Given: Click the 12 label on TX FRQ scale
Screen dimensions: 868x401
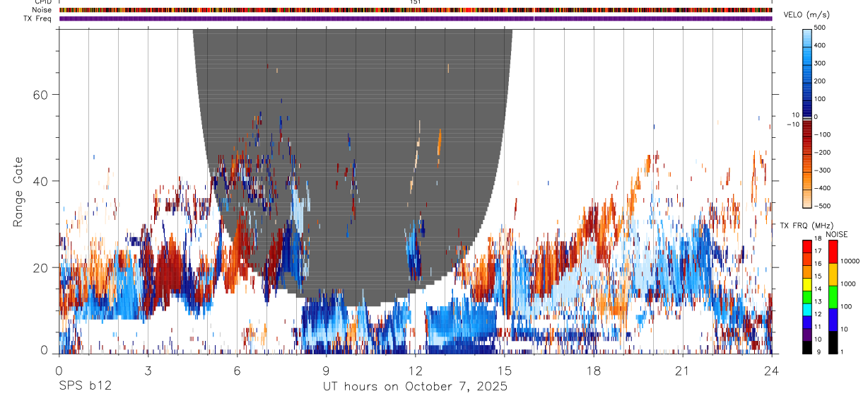Looking at the screenshot, I should click(x=819, y=314).
